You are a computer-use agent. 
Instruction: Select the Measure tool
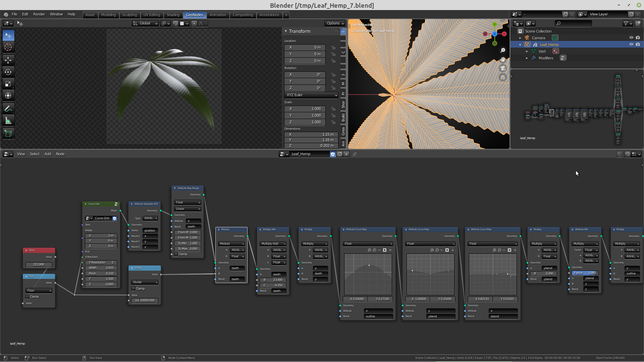tap(8, 121)
